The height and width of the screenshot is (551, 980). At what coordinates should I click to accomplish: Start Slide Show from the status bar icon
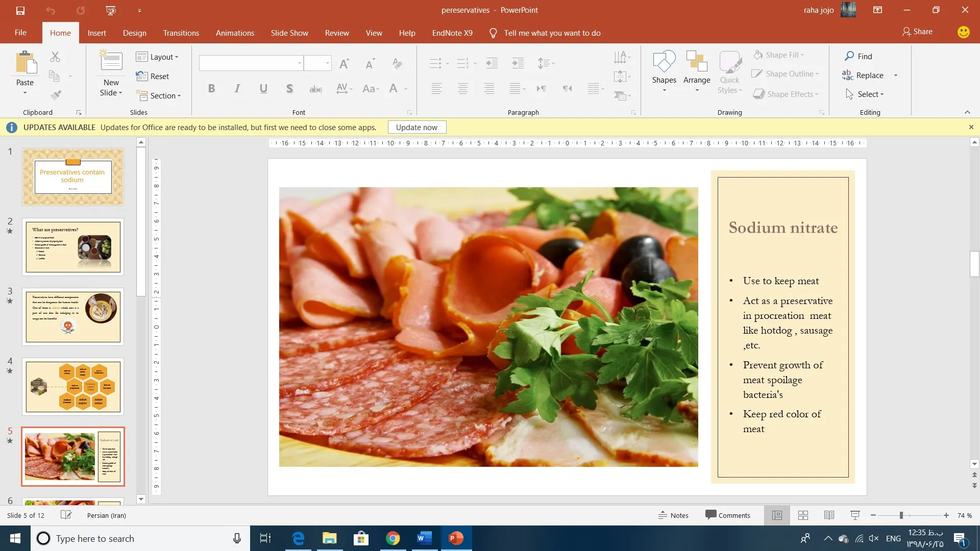(x=855, y=515)
